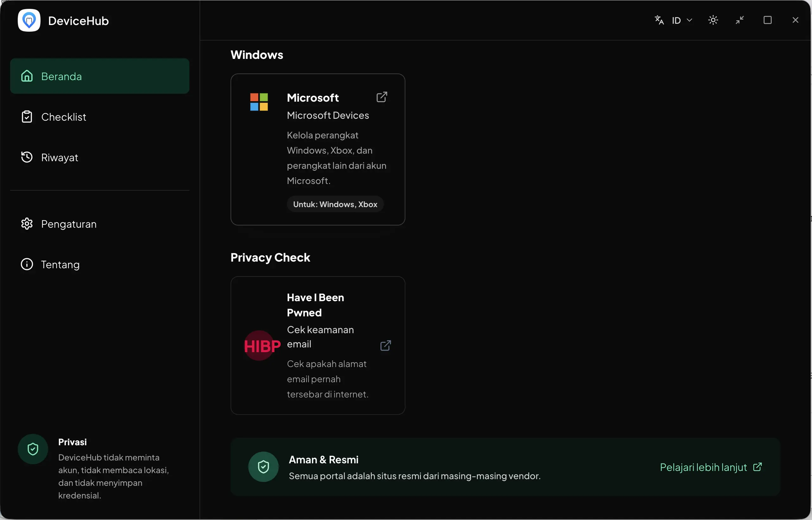Click the Microsoft card title
The height and width of the screenshot is (520, 812).
[313, 98]
